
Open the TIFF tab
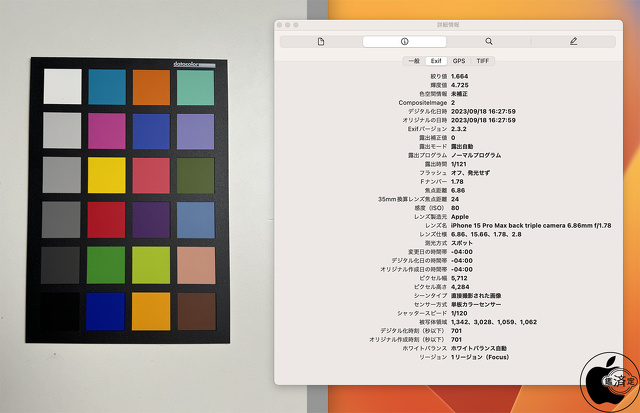pos(483,61)
